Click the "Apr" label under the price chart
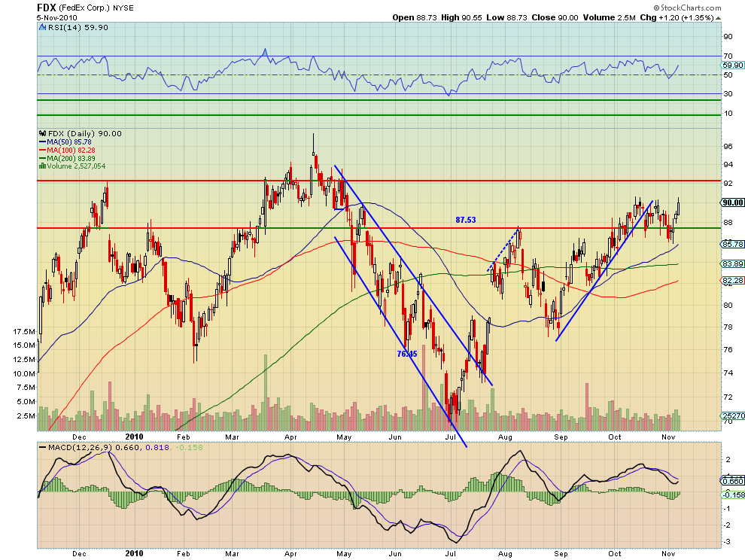This screenshot has height=560, width=745. pyautogui.click(x=290, y=437)
